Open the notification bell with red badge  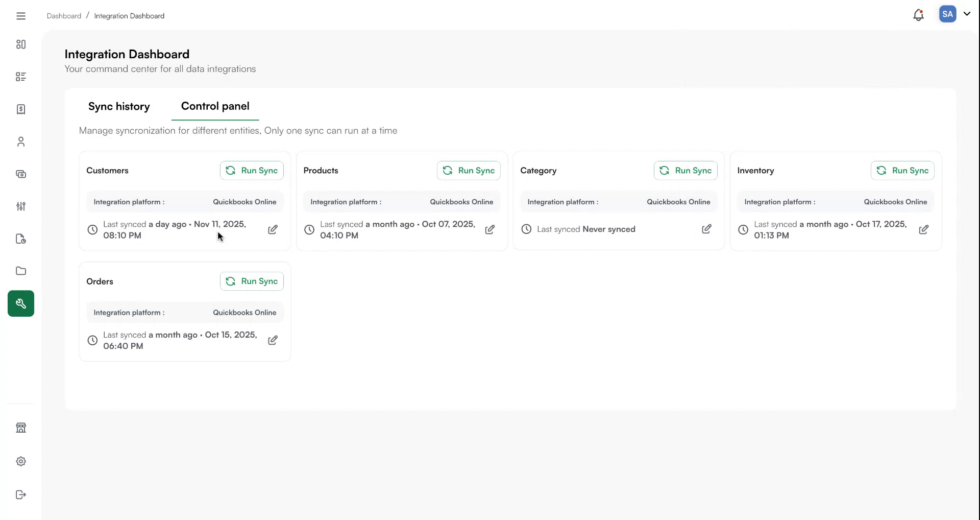point(919,15)
